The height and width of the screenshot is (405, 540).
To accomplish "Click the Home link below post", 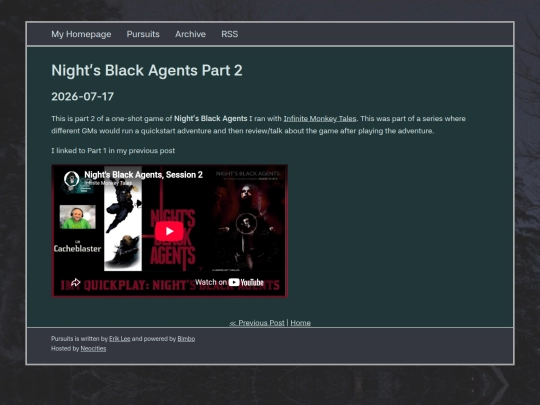I will (x=300, y=323).
